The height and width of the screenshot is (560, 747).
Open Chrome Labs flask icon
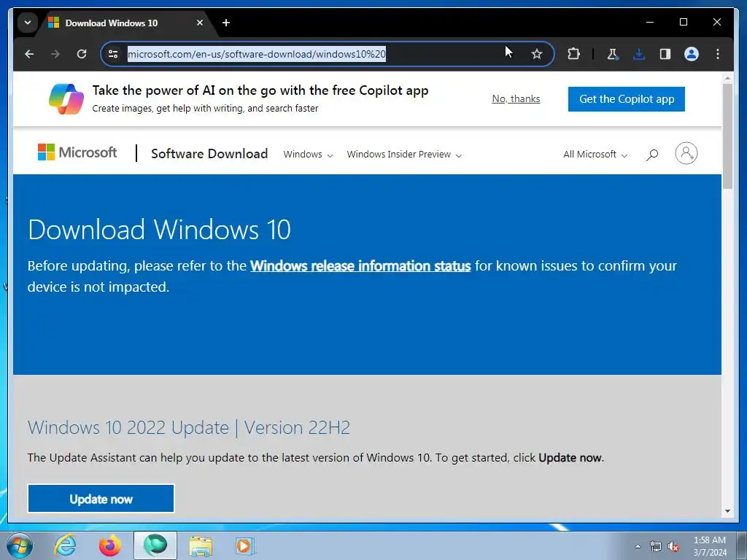613,54
